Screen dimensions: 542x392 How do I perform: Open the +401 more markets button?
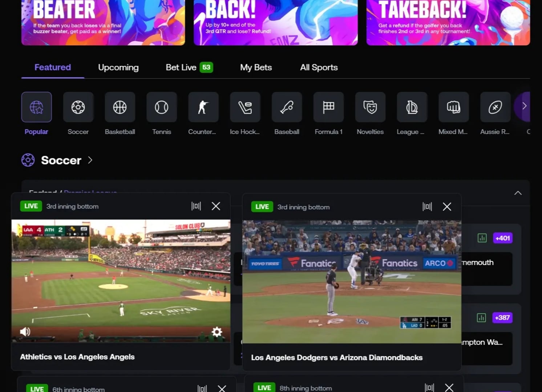point(503,238)
